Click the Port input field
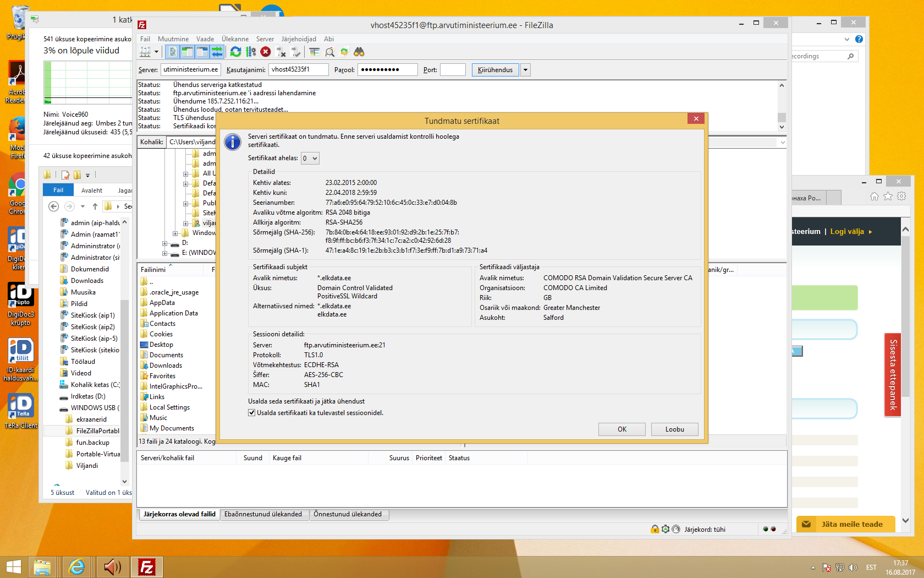The width and height of the screenshot is (924, 578). click(x=453, y=70)
